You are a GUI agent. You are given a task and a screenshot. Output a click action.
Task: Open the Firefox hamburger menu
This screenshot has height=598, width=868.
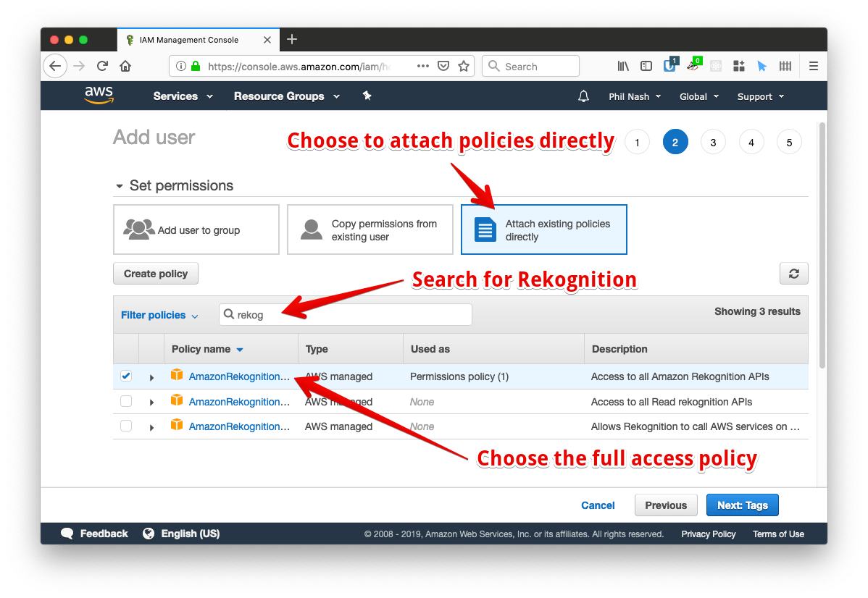pyautogui.click(x=813, y=66)
